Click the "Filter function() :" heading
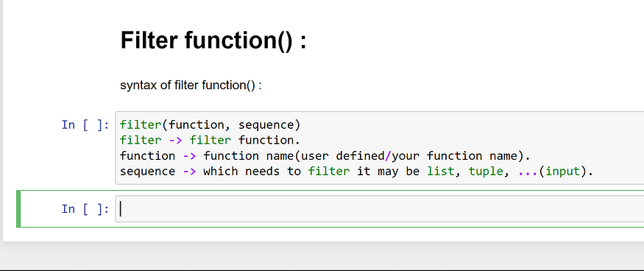This screenshot has width=644, height=271. [213, 41]
